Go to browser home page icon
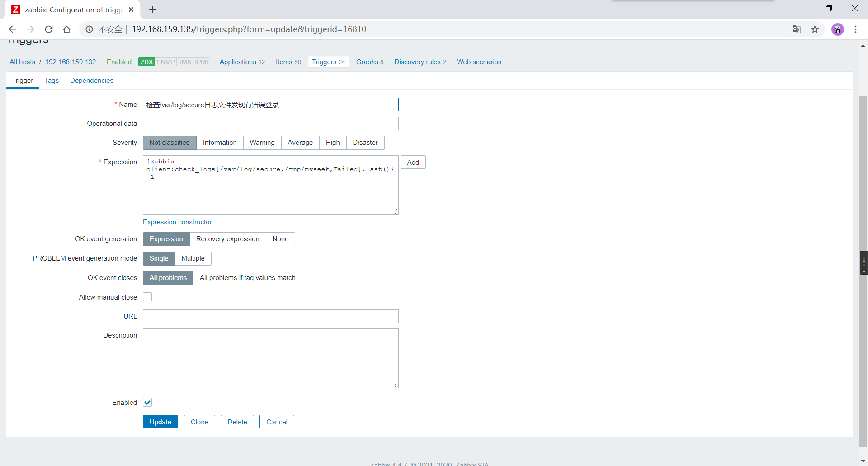This screenshot has width=868, height=466. (x=66, y=29)
